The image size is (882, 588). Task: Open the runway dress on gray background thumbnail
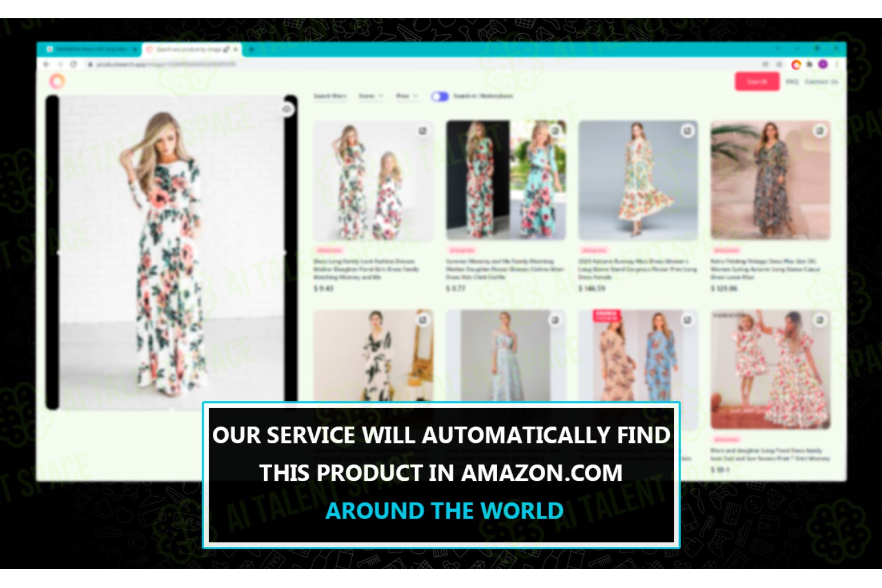pyautogui.click(x=638, y=181)
